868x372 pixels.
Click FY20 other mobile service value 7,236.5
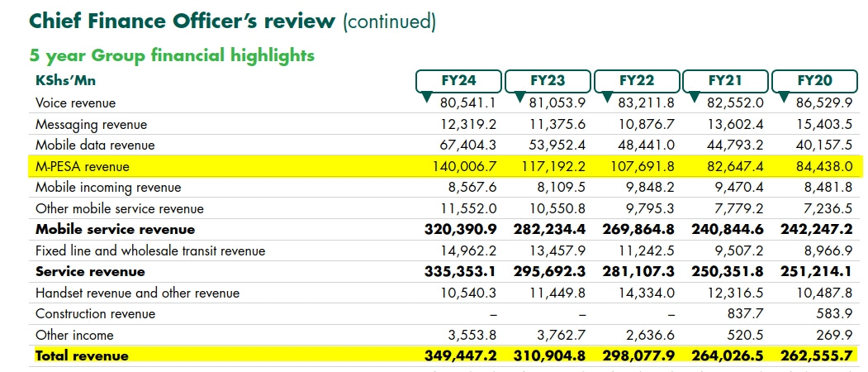point(828,209)
